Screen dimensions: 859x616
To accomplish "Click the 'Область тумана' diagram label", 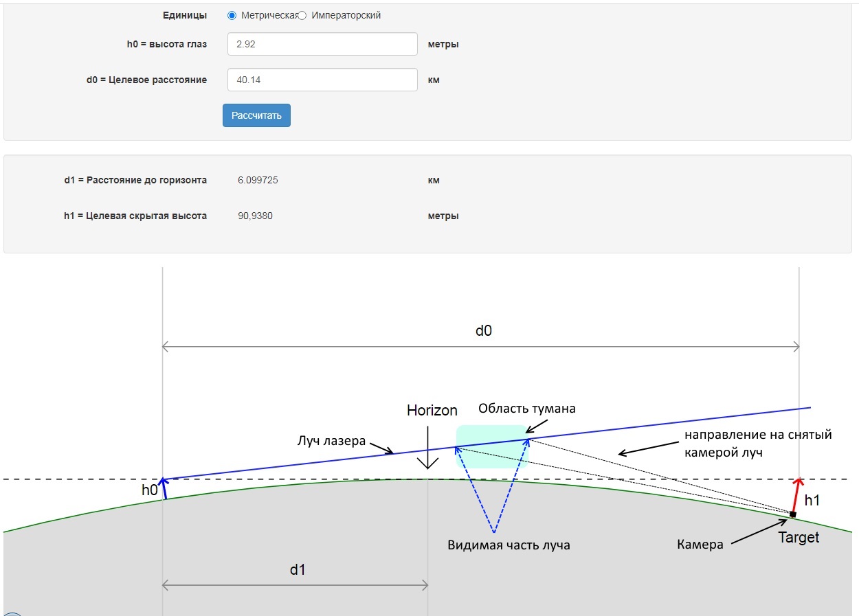I will [x=527, y=409].
